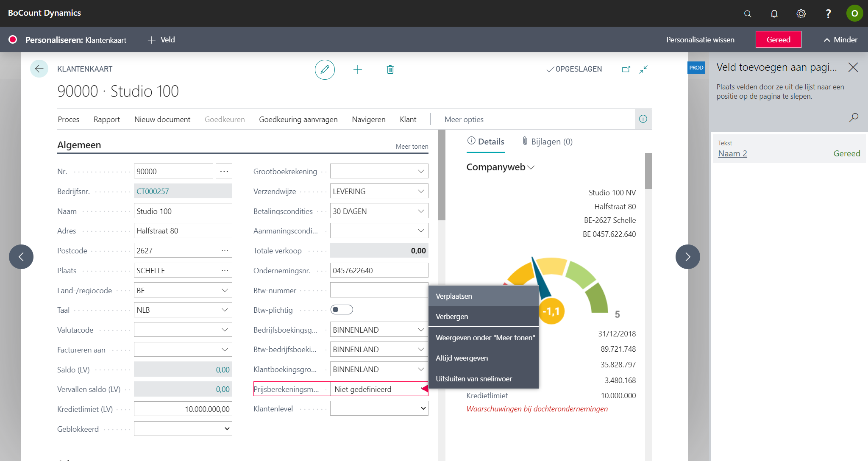The height and width of the screenshot is (461, 868).
Task: Click the trash delete icon
Action: pos(390,69)
